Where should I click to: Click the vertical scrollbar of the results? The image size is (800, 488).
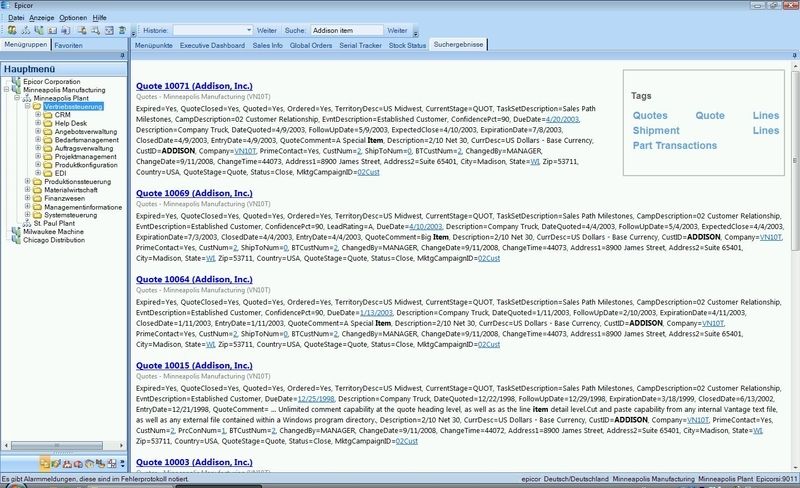(795, 160)
